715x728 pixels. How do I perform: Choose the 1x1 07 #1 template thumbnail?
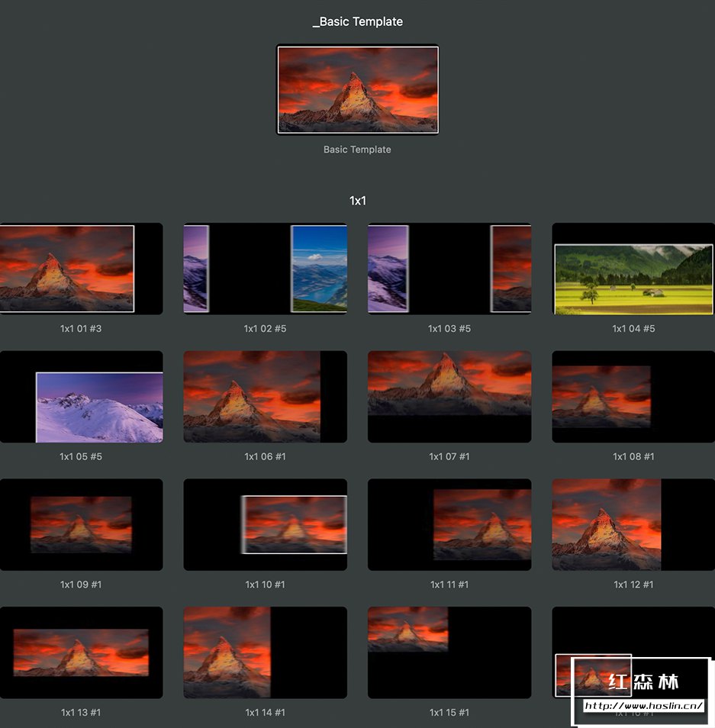(x=449, y=397)
